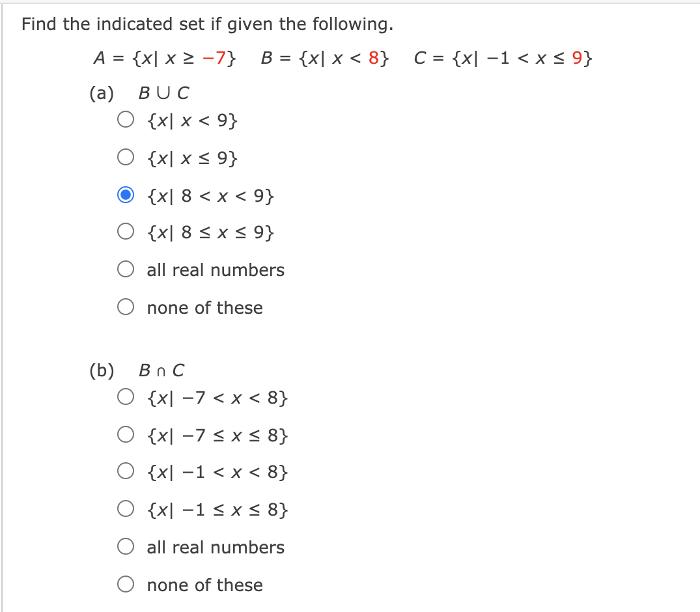The width and height of the screenshot is (700, 612).
Task: Select the option {x| x < 9} in part (a)
Action: pyautogui.click(x=126, y=119)
